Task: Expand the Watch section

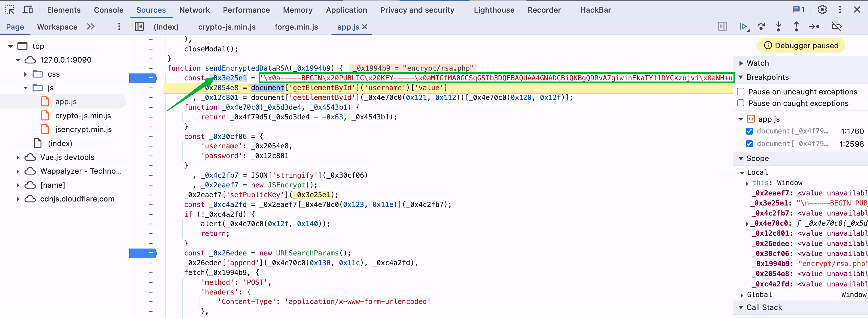Action: click(741, 63)
